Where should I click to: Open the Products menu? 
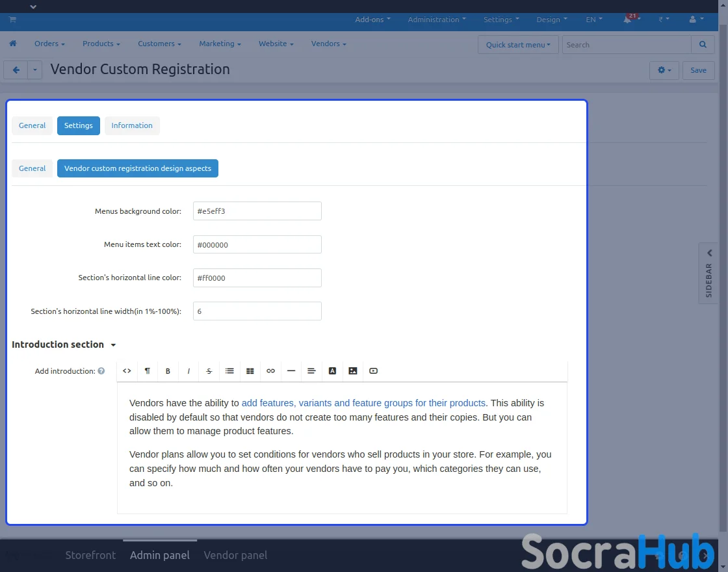point(101,44)
